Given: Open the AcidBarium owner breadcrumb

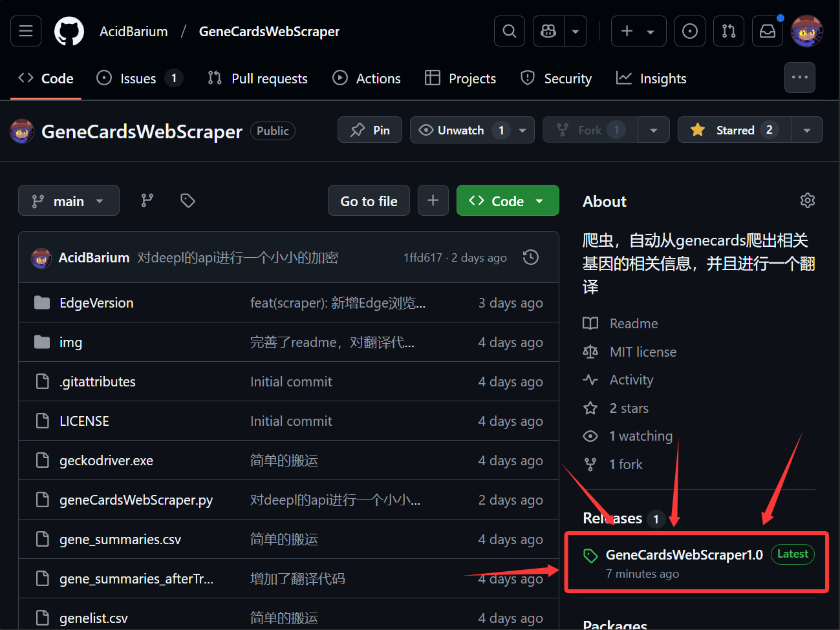Looking at the screenshot, I should pyautogui.click(x=134, y=31).
